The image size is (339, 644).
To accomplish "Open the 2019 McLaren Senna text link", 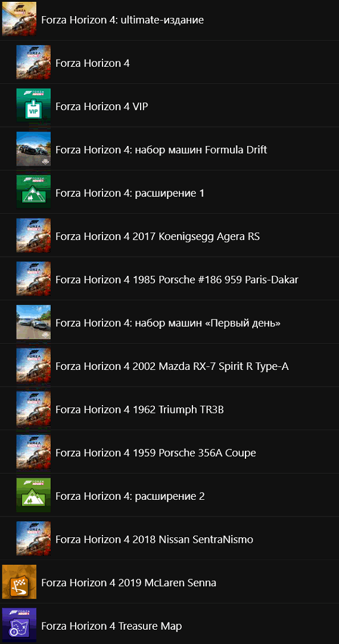I will pos(129,583).
